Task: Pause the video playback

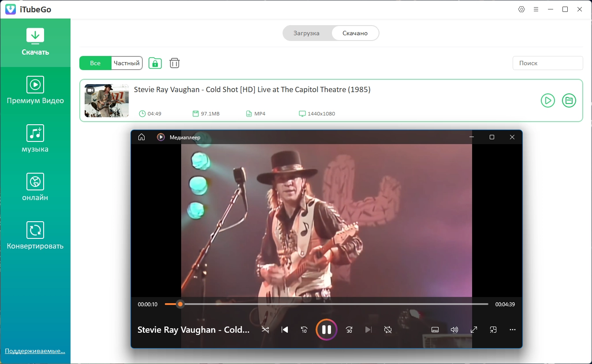Action: pos(327,330)
